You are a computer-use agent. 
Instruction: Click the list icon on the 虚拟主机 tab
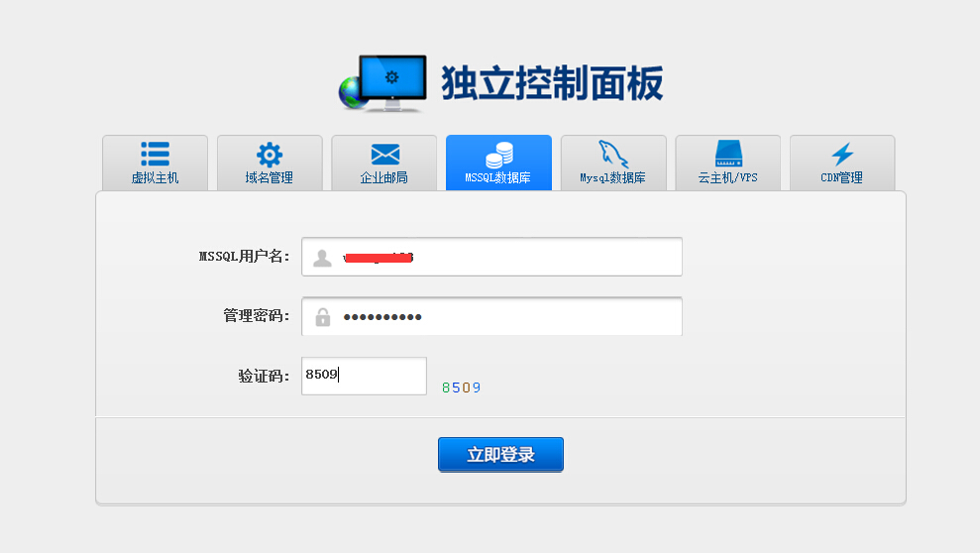pos(155,154)
